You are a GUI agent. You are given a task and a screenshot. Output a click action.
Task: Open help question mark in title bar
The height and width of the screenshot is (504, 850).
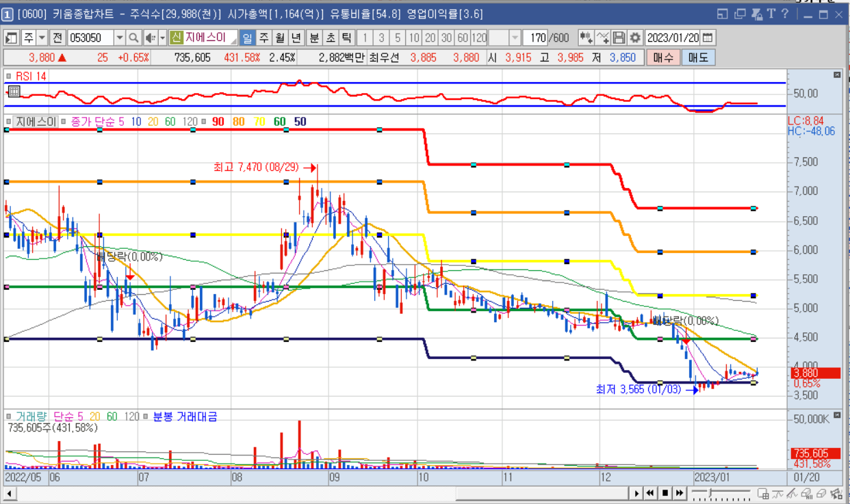pyautogui.click(x=785, y=14)
